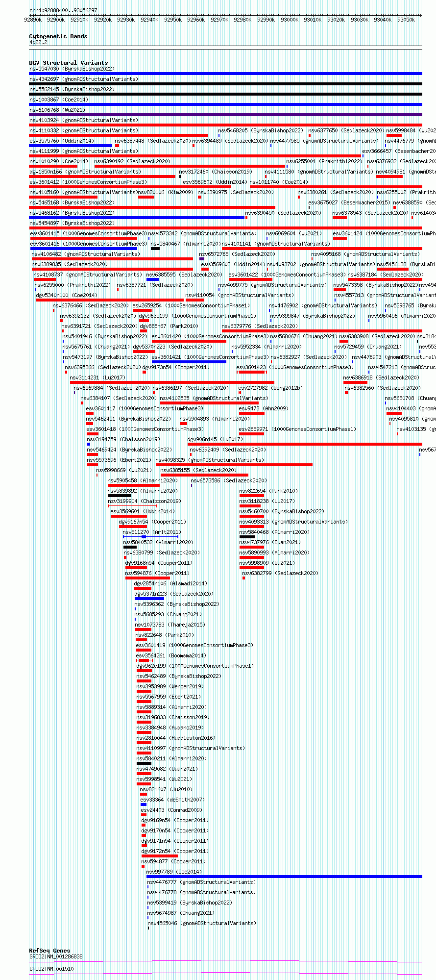Select variant nsv5562145 (ByrskaBishop2022)
The height and width of the screenshot is (980, 436).
pyautogui.click(x=72, y=89)
